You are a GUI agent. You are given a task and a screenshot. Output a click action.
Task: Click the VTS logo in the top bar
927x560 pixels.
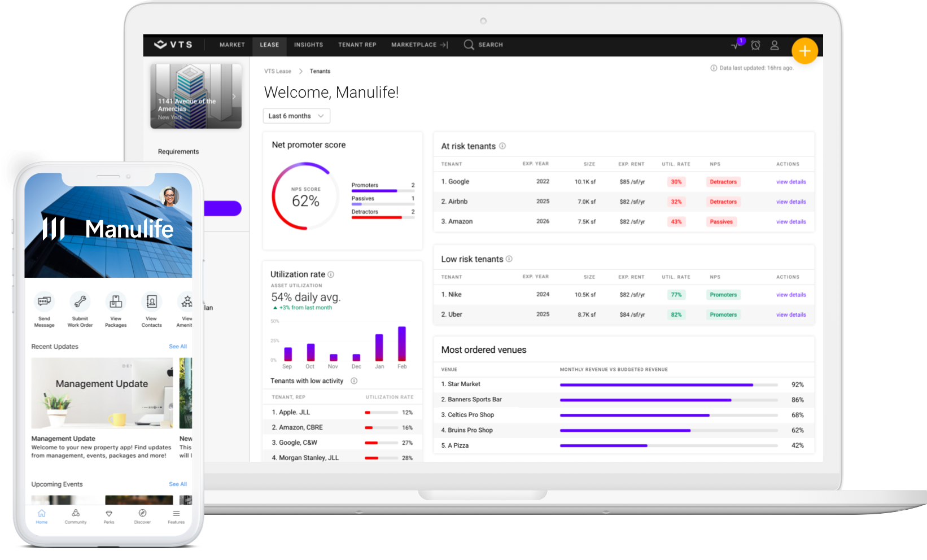173,45
